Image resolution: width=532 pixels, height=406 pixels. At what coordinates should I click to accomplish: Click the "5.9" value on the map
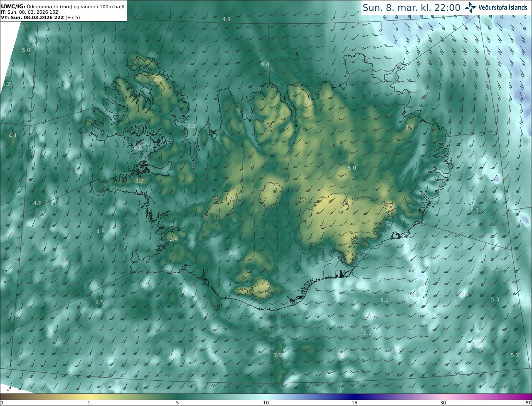point(367,333)
